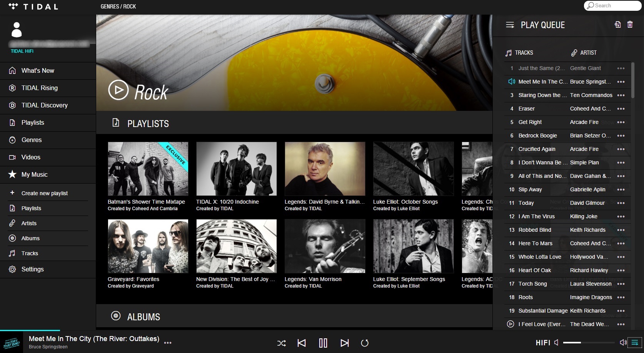The width and height of the screenshot is (644, 353).
Task: Select Whole Lotta Love in the queue
Action: click(540, 257)
